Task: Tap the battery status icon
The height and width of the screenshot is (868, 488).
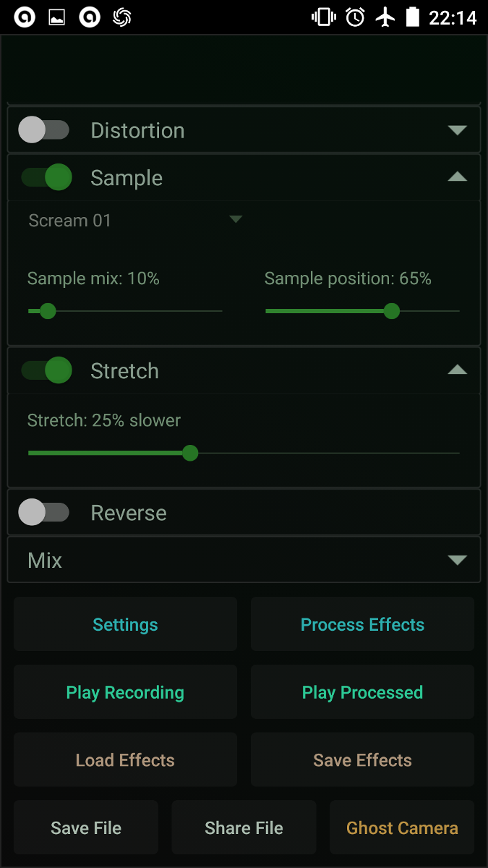Action: tap(413, 17)
